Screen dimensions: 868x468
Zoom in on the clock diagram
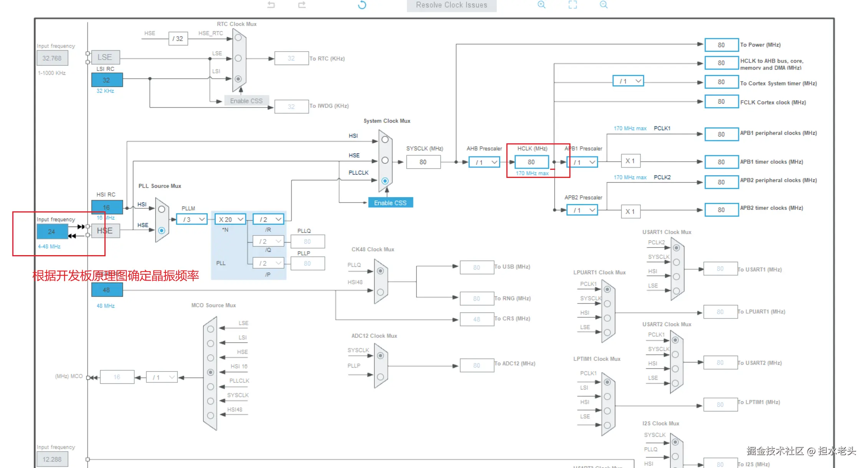tap(541, 5)
